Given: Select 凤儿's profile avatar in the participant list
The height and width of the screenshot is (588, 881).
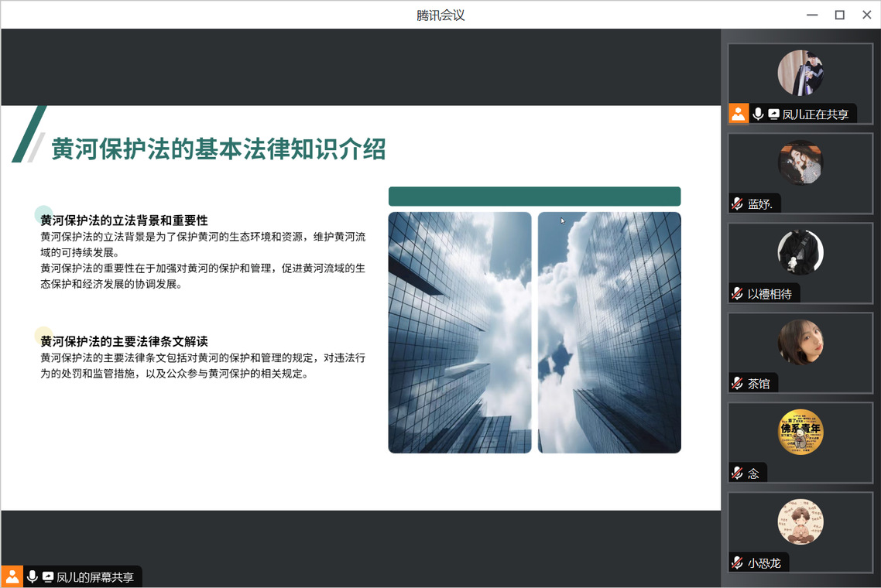Looking at the screenshot, I should coord(800,73).
